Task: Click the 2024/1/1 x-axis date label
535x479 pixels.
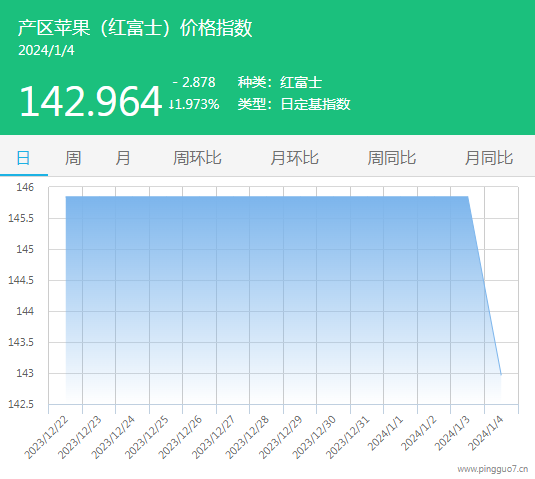Action: click(386, 434)
